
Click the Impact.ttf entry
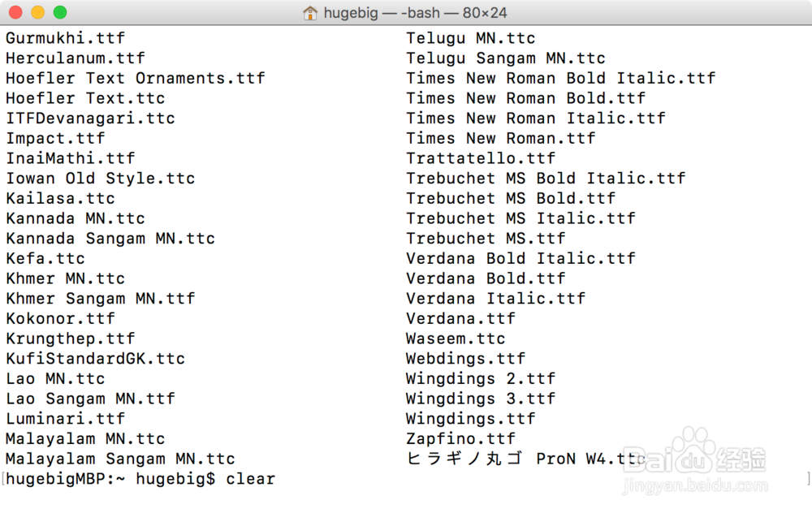click(x=55, y=138)
